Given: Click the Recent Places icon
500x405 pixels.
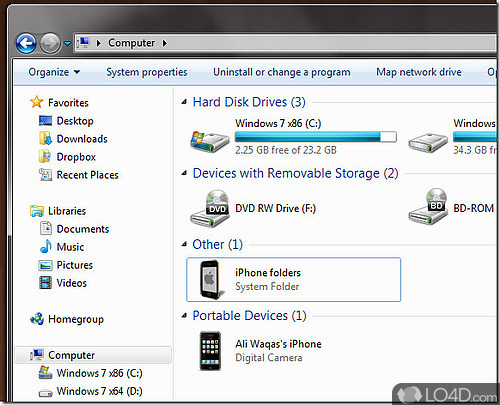Looking at the screenshot, I should point(45,174).
